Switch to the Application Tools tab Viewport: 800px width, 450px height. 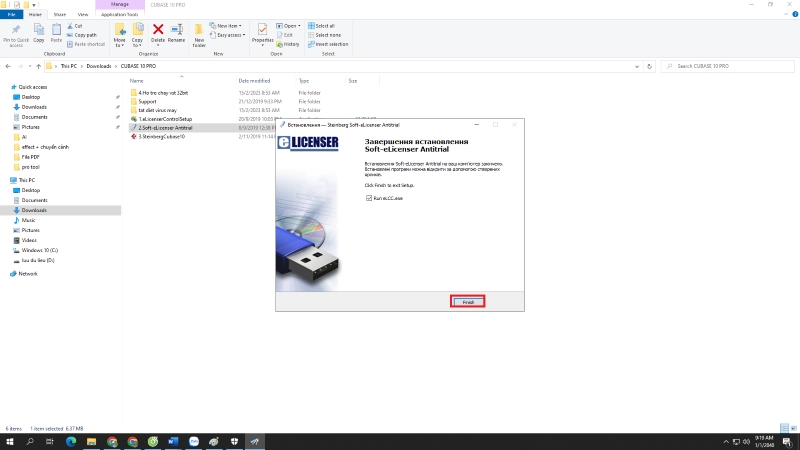click(x=119, y=14)
